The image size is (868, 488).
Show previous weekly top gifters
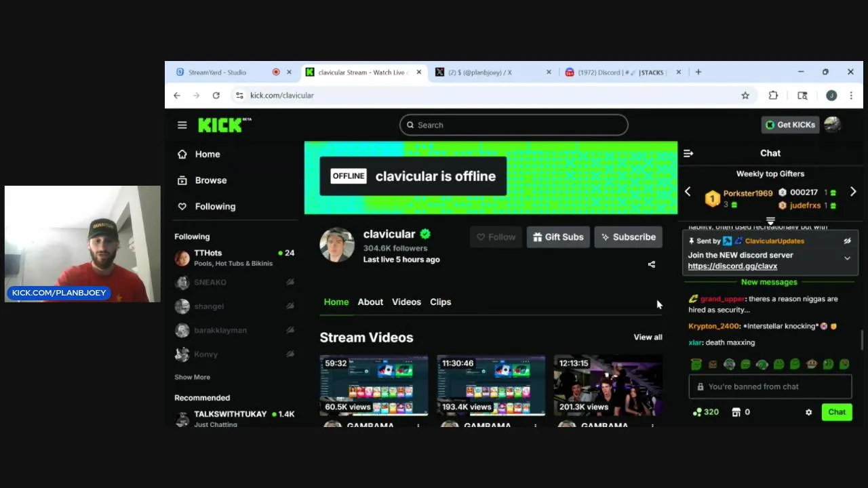pos(688,192)
